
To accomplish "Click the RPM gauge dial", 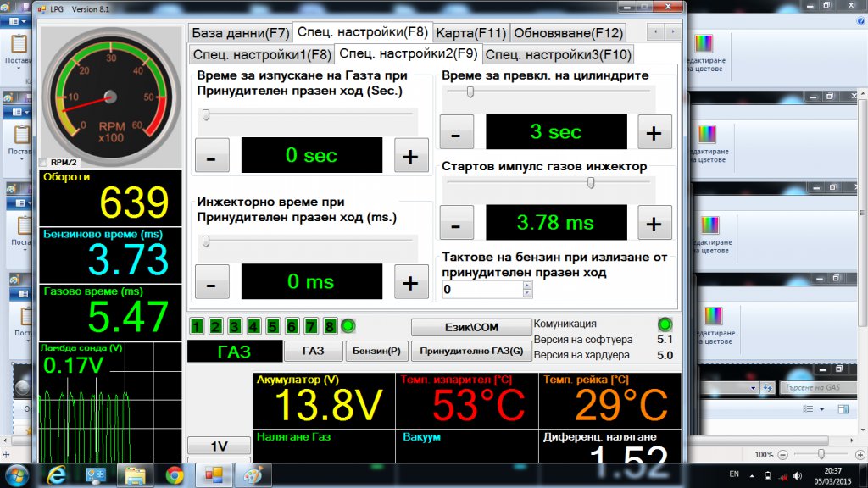I will (x=111, y=97).
